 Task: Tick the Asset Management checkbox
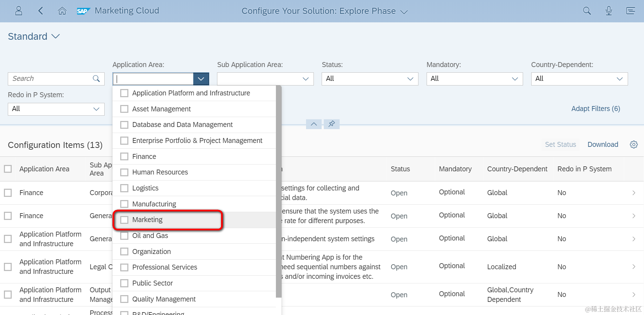[124, 109]
